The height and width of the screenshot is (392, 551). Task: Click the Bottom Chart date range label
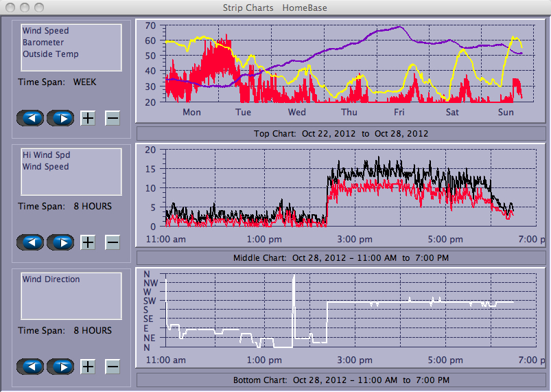click(x=341, y=380)
